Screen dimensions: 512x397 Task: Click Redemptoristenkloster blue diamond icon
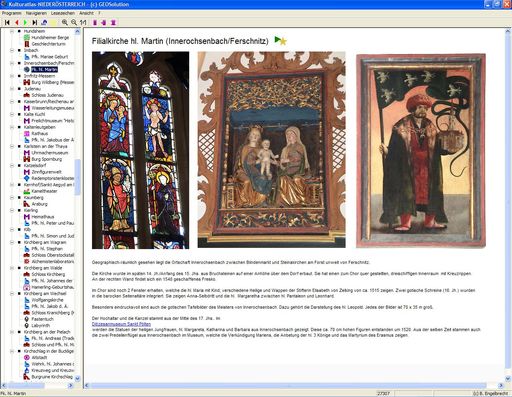(x=27, y=178)
